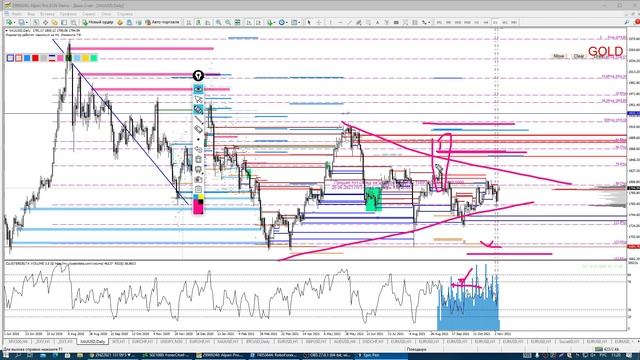Viewport: 640px width, 360px height.
Task: Pick the solid red swatch on the chart
Action: pos(36,58)
